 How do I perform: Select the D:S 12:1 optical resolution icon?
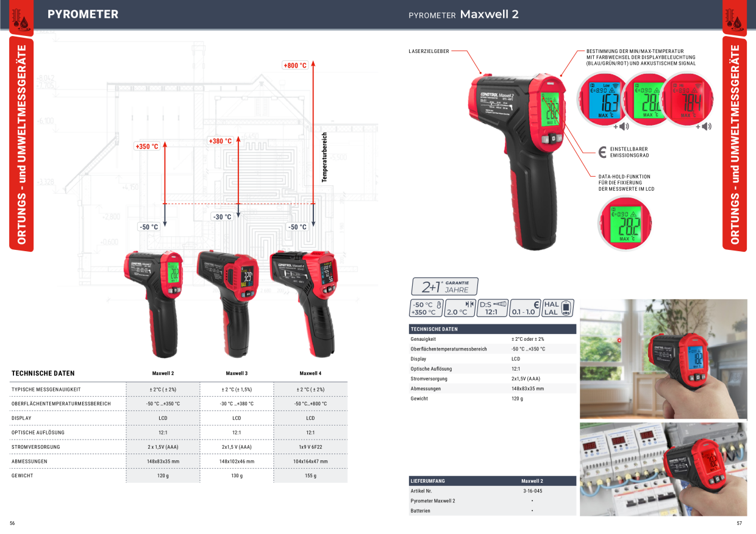coord(492,308)
